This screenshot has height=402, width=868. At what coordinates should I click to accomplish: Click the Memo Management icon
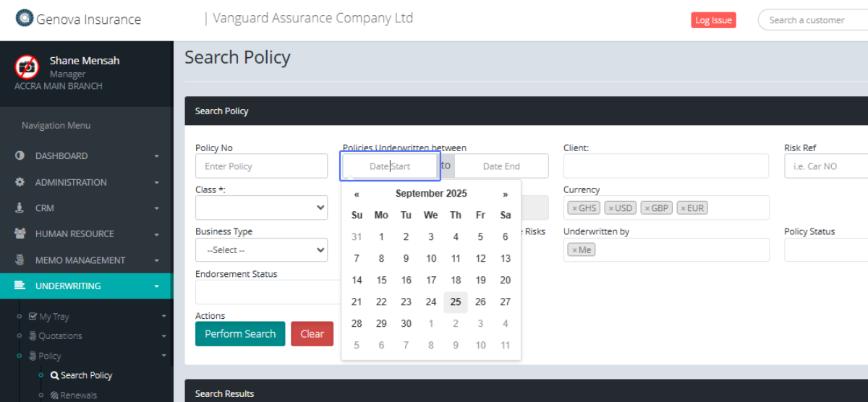click(x=20, y=260)
